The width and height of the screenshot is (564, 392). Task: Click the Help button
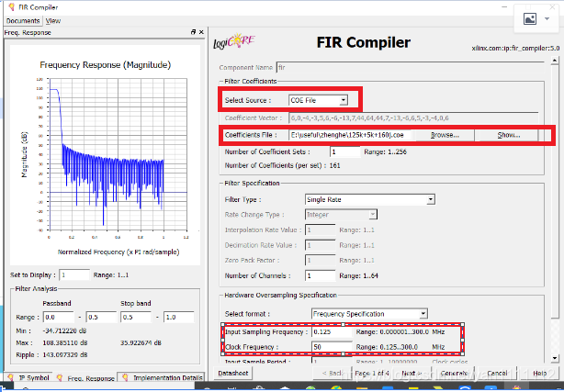click(x=539, y=374)
